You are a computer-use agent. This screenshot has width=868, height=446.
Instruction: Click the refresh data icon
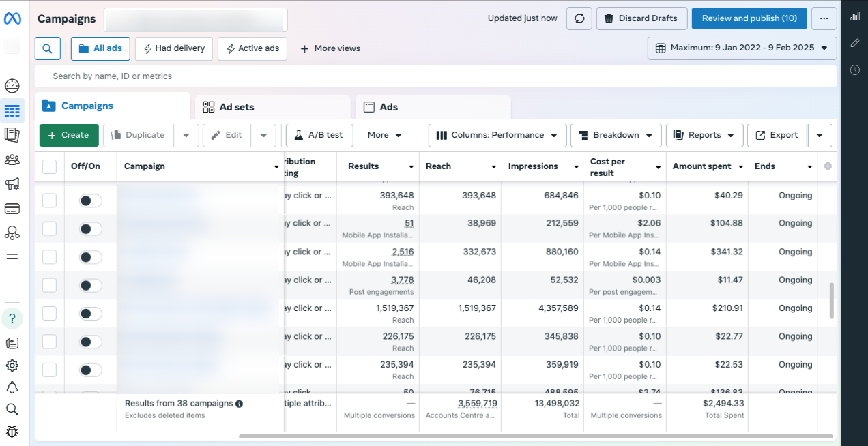tap(579, 18)
